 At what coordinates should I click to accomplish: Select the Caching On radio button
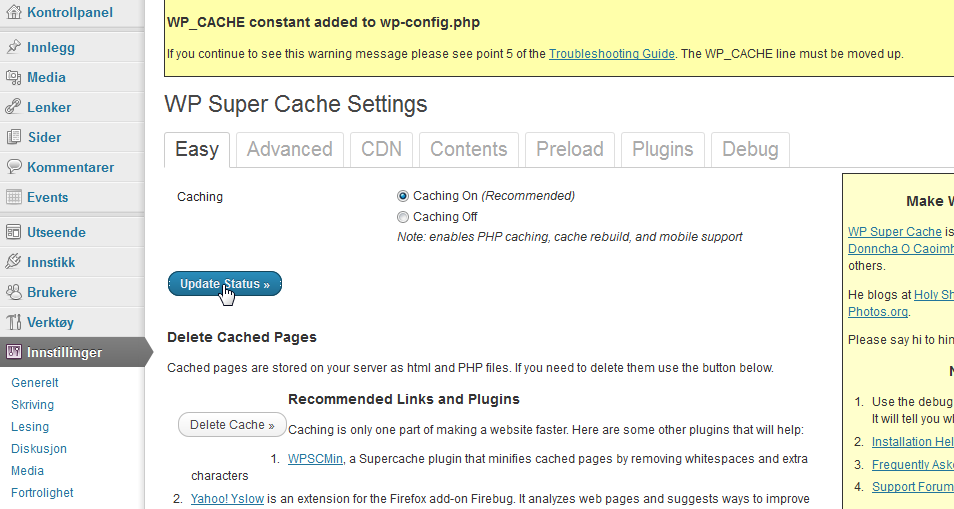[403, 196]
